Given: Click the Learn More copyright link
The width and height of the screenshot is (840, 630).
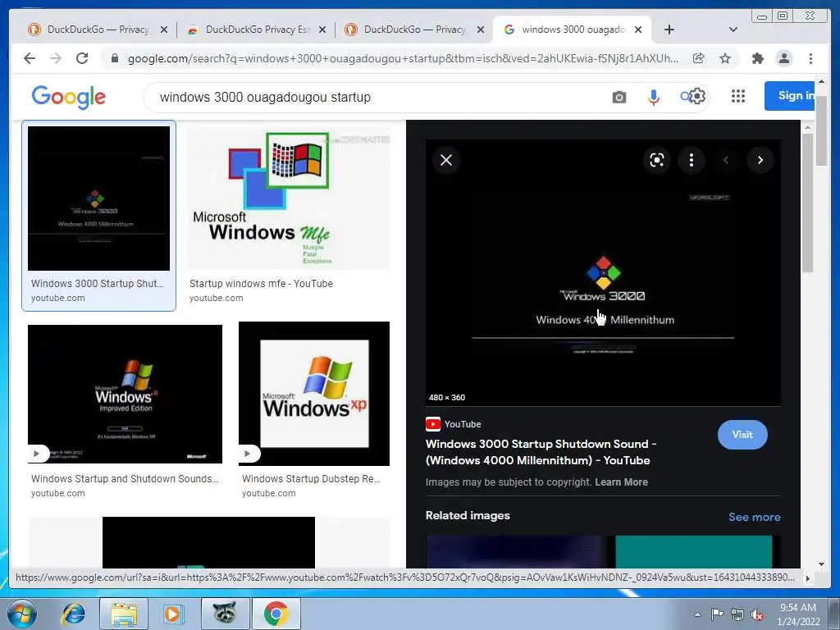Looking at the screenshot, I should [x=622, y=482].
